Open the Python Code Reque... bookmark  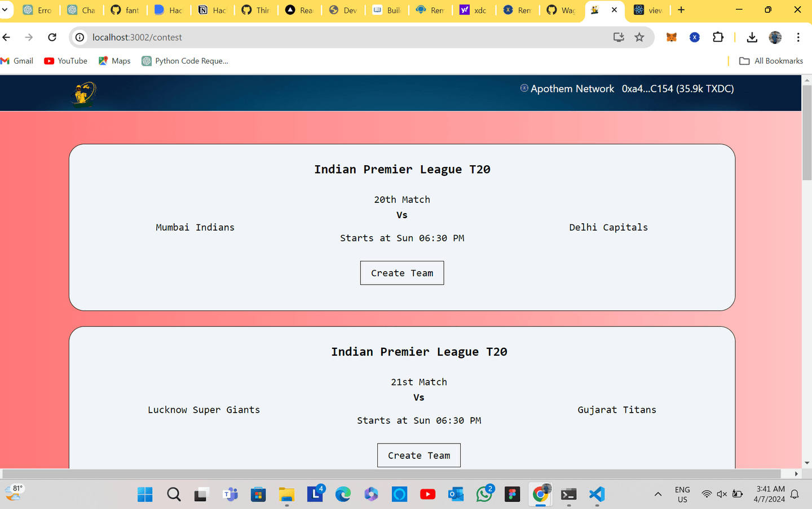[185, 61]
